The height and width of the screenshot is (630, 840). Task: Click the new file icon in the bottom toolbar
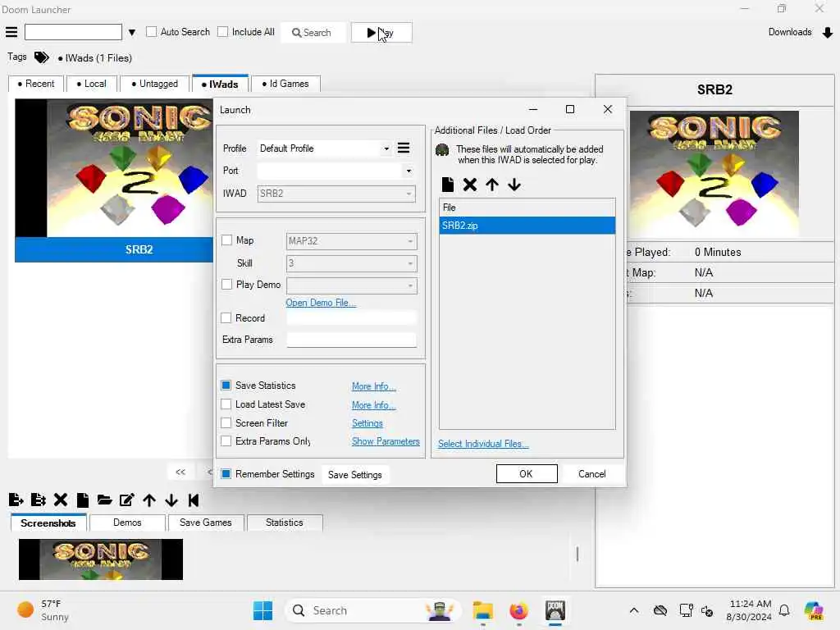[x=83, y=500]
